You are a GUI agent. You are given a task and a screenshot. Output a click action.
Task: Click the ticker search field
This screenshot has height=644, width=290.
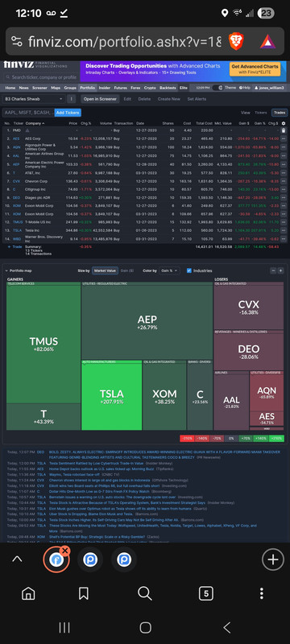(x=40, y=77)
